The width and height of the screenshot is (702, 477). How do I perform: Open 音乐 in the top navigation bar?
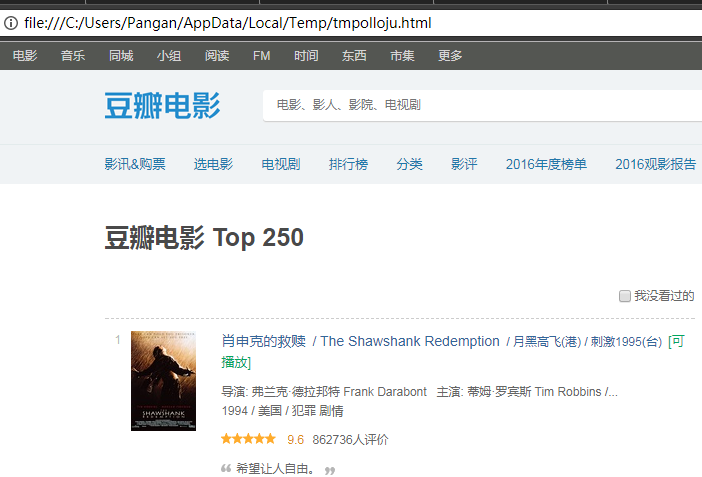[73, 56]
